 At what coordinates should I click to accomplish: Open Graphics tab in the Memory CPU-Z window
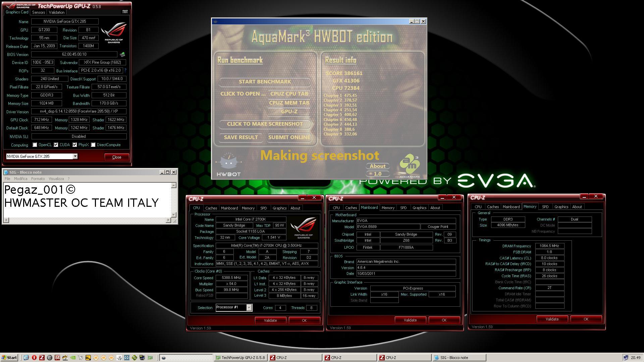[x=561, y=207]
